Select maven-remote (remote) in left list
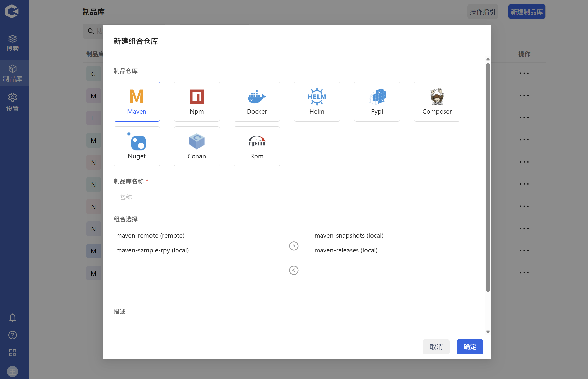Image resolution: width=588 pixels, height=379 pixels. [150, 235]
